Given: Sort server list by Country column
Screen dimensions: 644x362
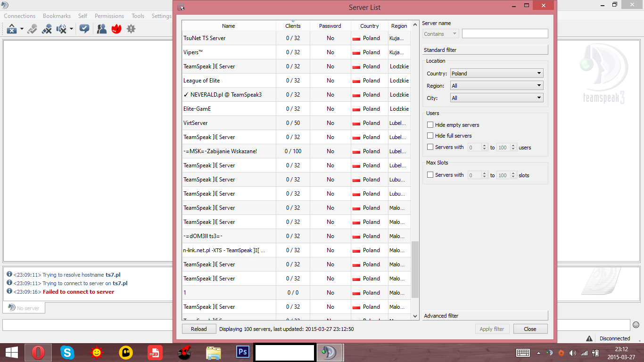Looking at the screenshot, I should [x=370, y=26].
